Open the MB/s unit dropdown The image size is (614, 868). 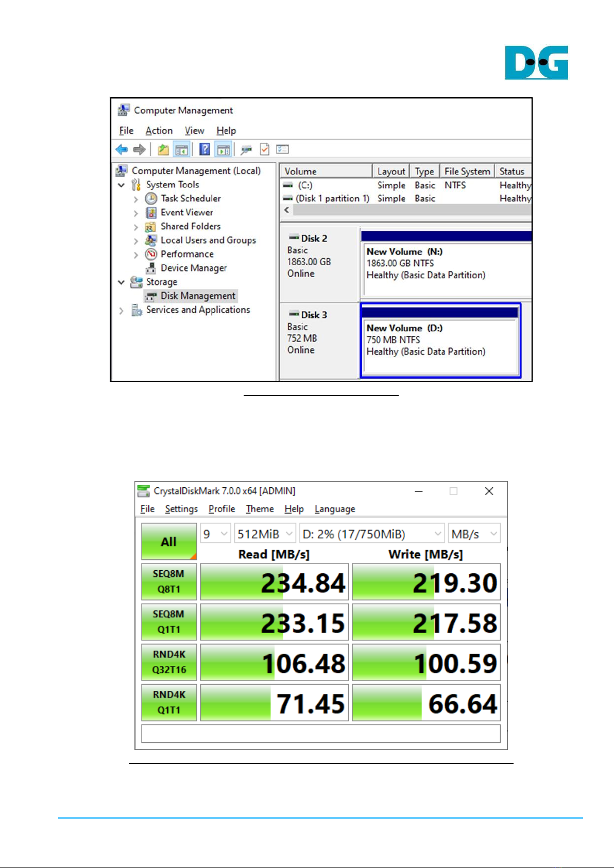click(x=474, y=534)
